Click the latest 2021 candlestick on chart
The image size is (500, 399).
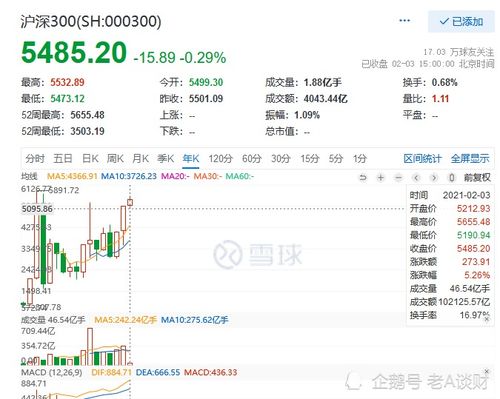tap(130, 202)
